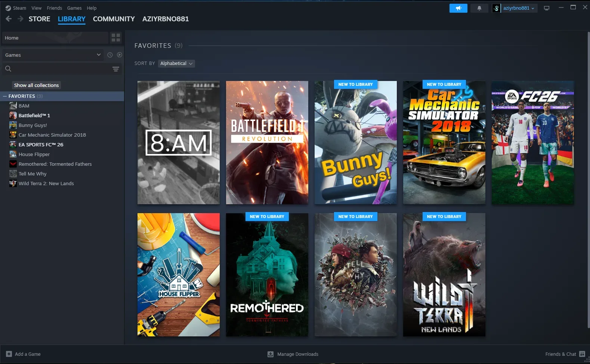Open advanced filter options icon

116,69
